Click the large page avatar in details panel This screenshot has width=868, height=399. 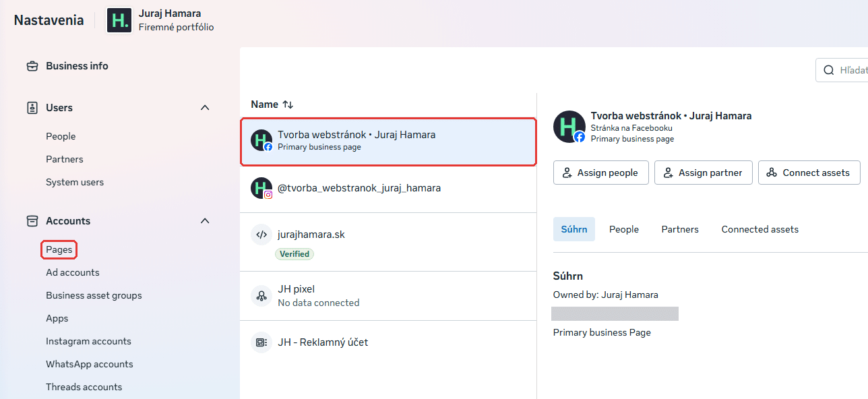pos(569,127)
